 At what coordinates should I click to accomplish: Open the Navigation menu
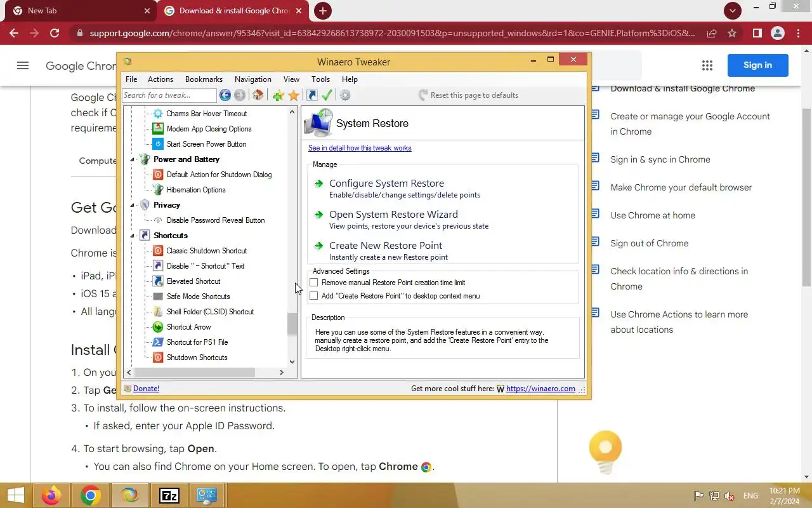click(x=253, y=79)
